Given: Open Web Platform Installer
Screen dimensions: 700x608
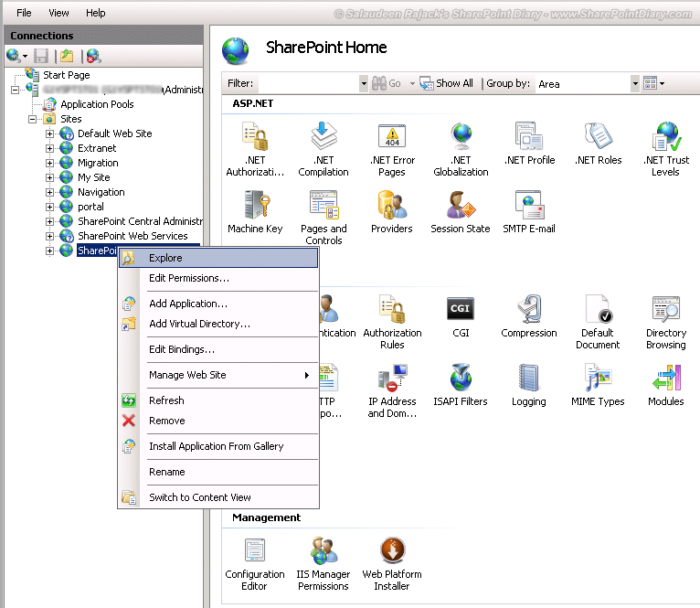Looking at the screenshot, I should pos(392,564).
